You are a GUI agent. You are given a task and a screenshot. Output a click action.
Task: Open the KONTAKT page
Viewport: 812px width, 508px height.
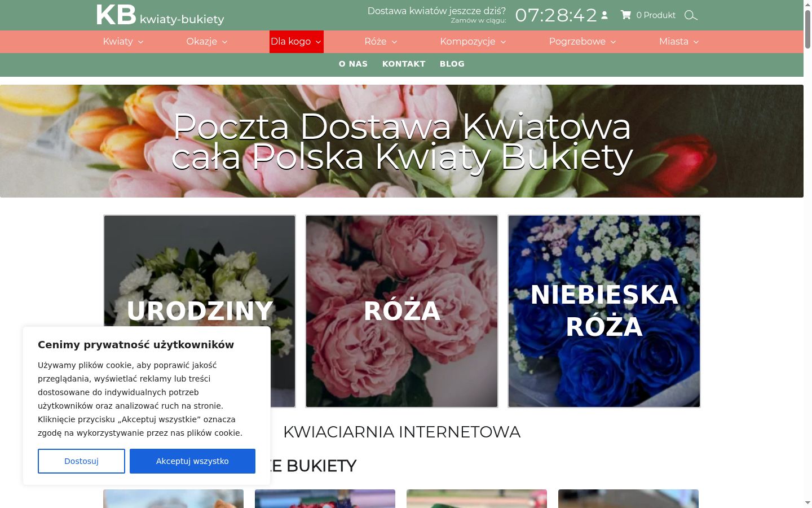[404, 64]
